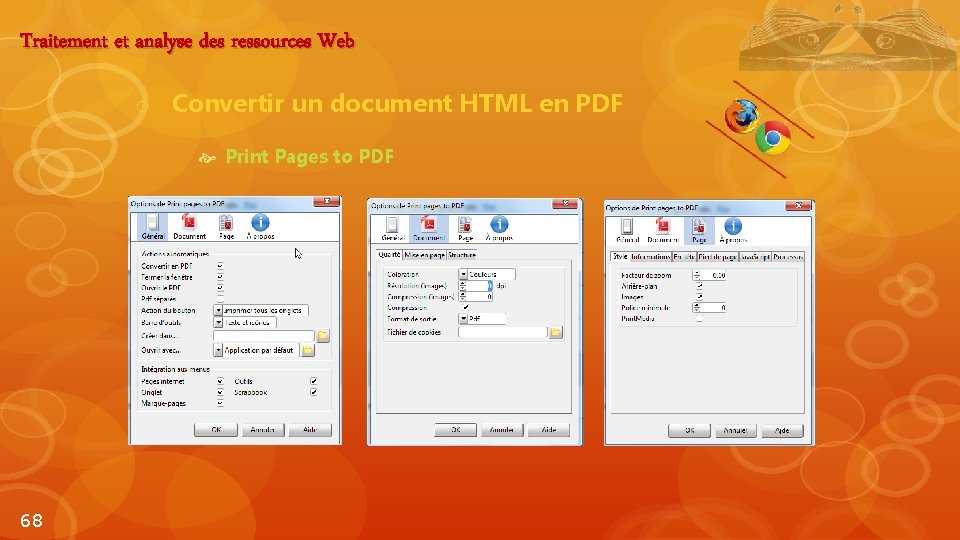
Task: Open À propos info icon in left dialog
Action: [x=260, y=222]
